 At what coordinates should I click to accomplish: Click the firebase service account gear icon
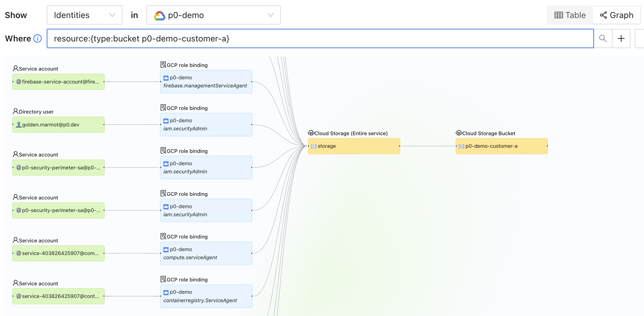click(x=19, y=82)
